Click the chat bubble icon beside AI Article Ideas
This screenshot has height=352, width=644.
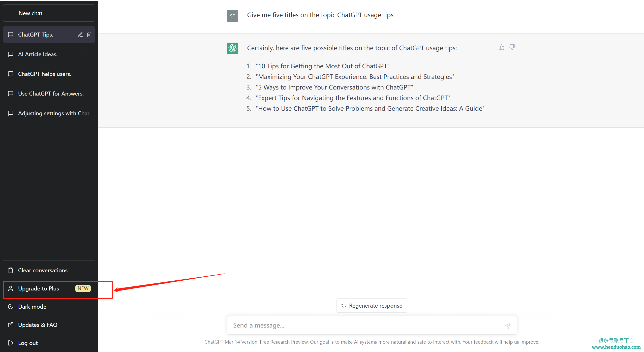pyautogui.click(x=11, y=54)
